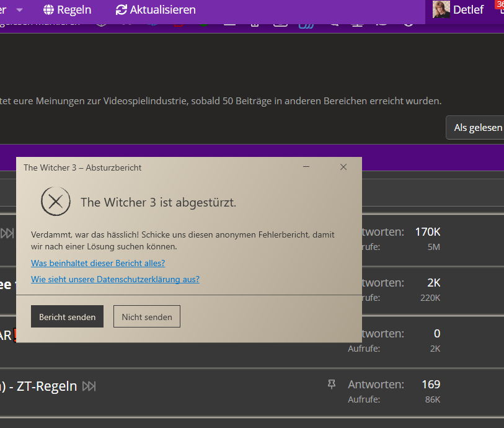The image size is (504, 428).
Task: Click the pin icon on ZT-Regeln thread
Action: click(332, 385)
